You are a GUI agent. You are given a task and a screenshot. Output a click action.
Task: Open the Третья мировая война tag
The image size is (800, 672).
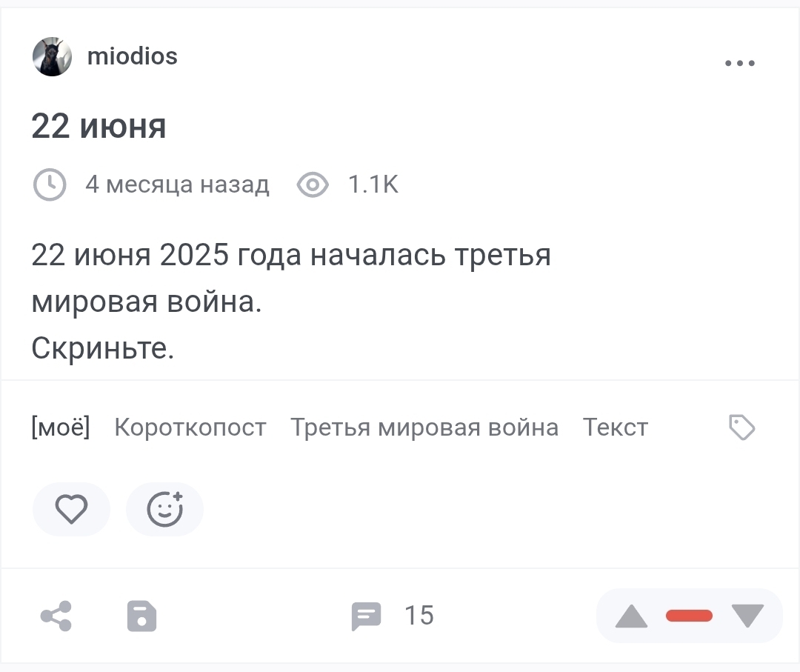[424, 428]
